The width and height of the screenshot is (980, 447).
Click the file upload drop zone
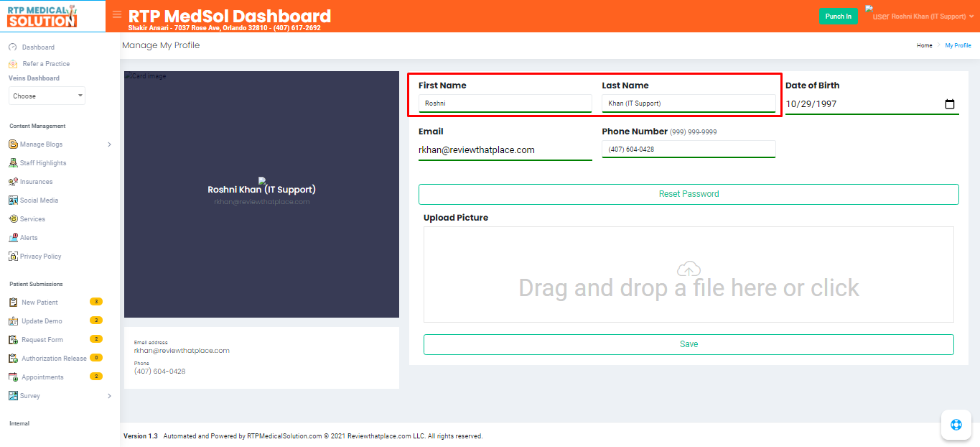(x=689, y=275)
